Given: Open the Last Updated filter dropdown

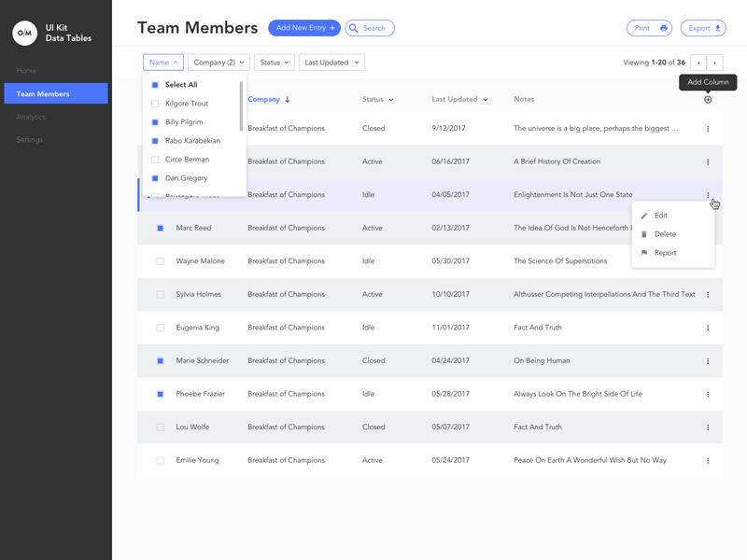Looking at the screenshot, I should (331, 63).
